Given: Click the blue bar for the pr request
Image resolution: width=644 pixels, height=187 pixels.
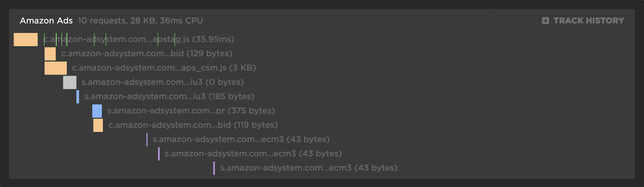Looking at the screenshot, I should (x=97, y=111).
